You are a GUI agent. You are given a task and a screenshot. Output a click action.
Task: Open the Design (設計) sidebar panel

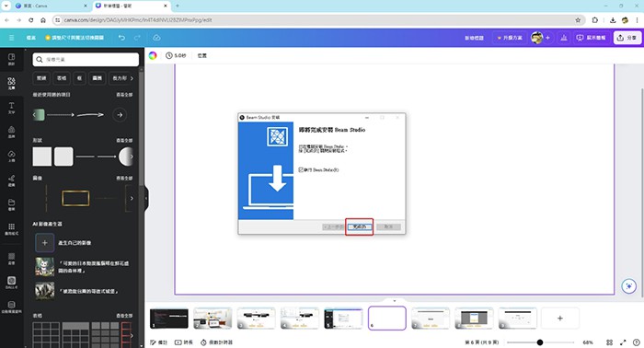tap(11, 59)
